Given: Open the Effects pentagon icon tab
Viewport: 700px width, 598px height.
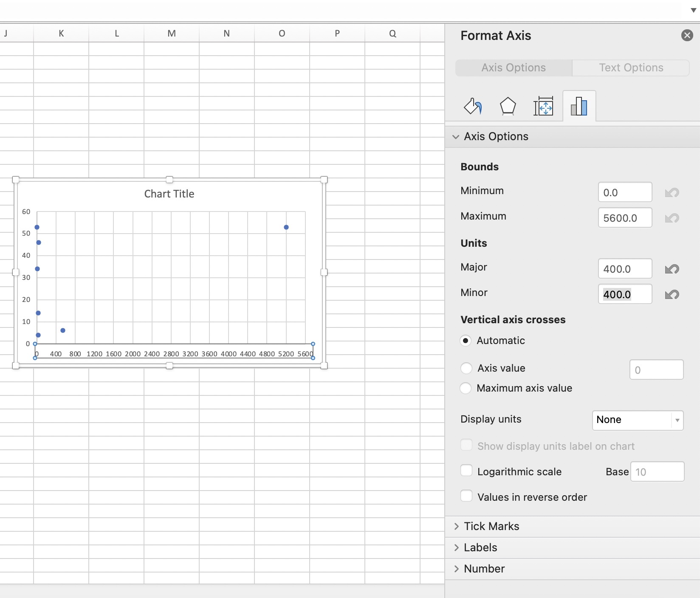Looking at the screenshot, I should pos(508,106).
